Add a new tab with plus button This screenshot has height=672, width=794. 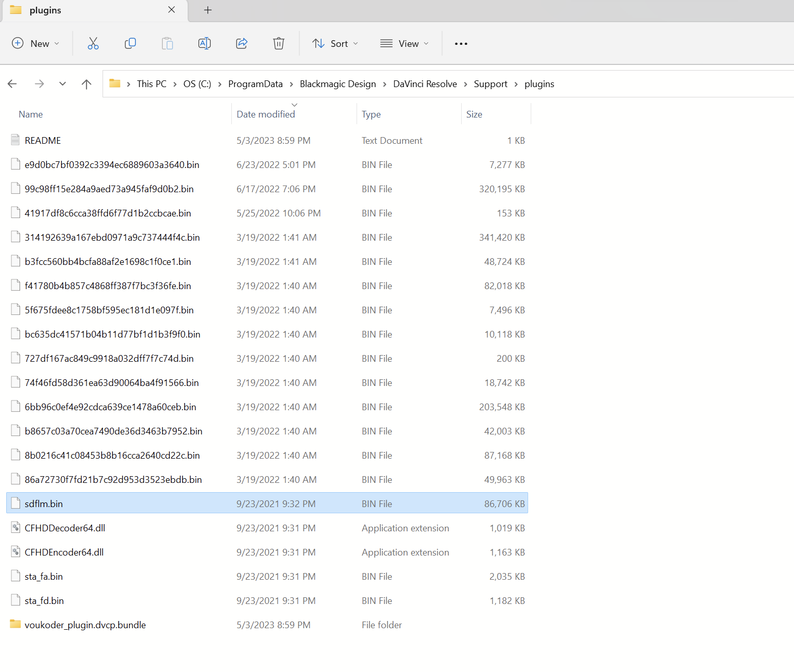[x=208, y=10]
